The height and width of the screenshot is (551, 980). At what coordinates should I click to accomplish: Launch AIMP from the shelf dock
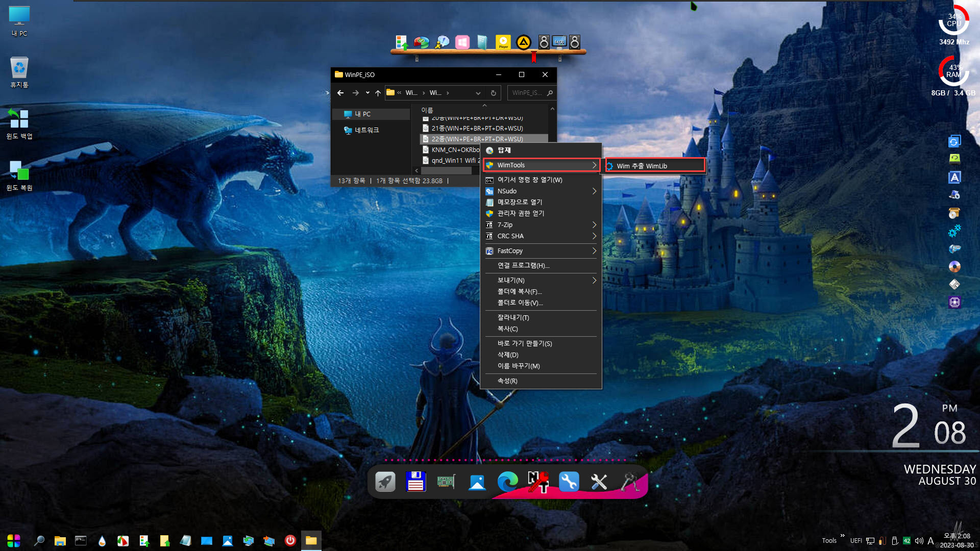click(x=524, y=42)
